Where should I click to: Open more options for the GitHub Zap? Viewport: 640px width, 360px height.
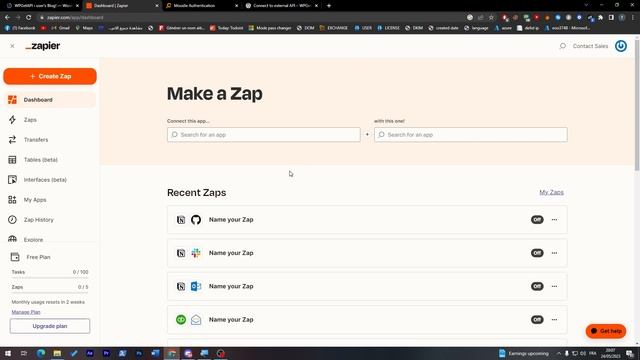[x=554, y=220]
